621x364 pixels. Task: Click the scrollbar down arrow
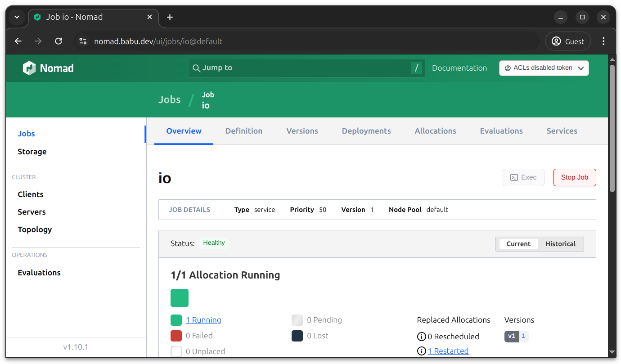point(612,352)
